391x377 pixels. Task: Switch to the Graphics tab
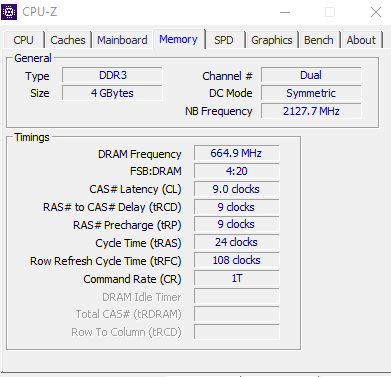pyautogui.click(x=272, y=40)
